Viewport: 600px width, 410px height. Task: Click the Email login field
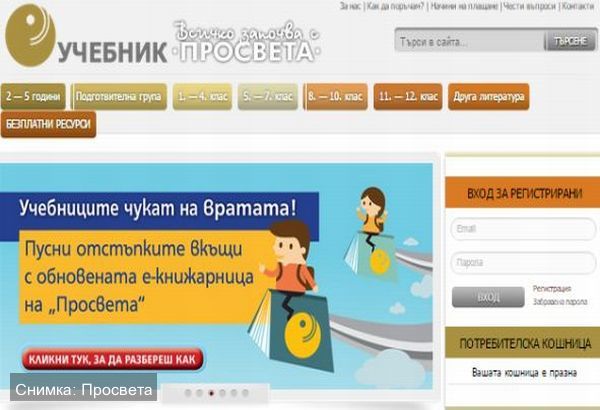[x=523, y=229]
